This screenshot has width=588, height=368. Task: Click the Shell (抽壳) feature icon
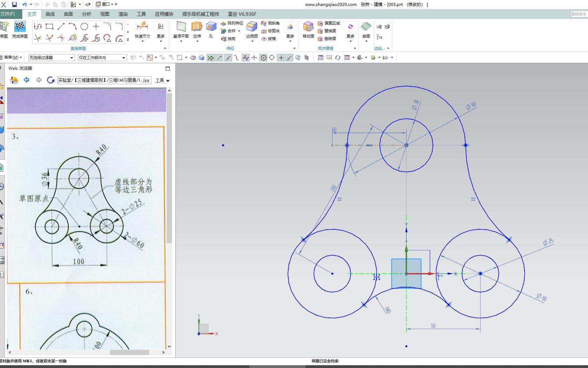(227, 39)
